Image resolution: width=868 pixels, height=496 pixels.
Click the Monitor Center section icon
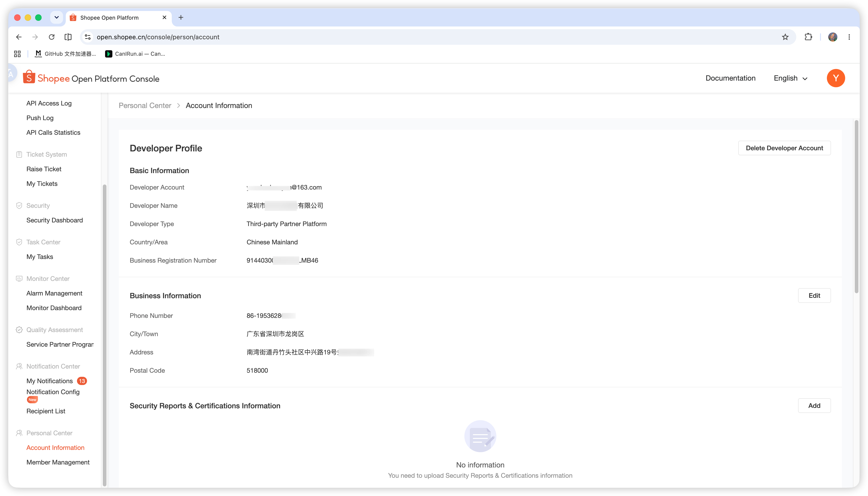[19, 278]
